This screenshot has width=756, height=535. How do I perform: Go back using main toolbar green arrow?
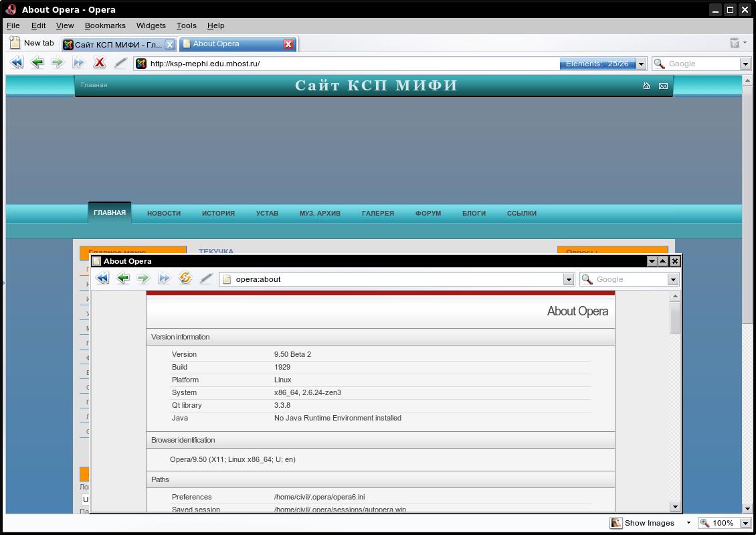pos(37,63)
